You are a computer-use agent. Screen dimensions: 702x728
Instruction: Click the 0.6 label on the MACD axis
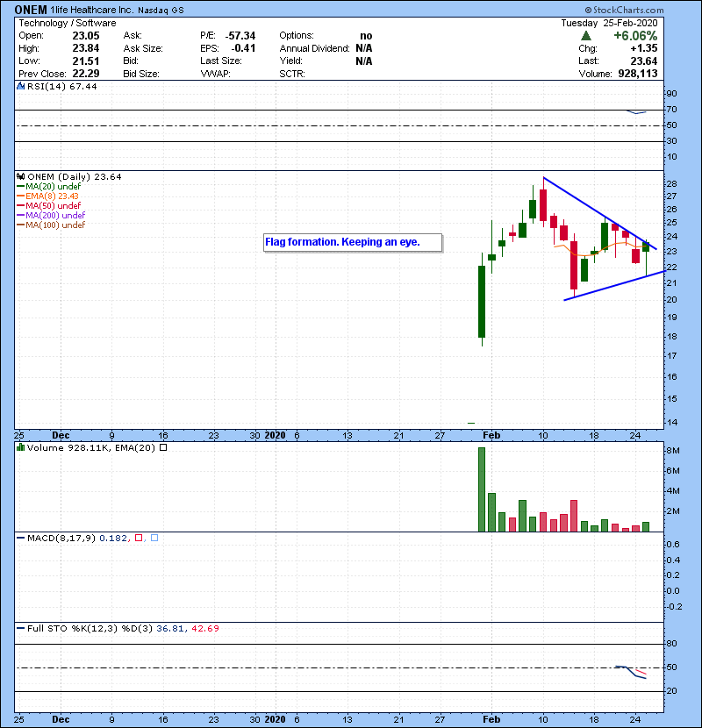tap(673, 544)
